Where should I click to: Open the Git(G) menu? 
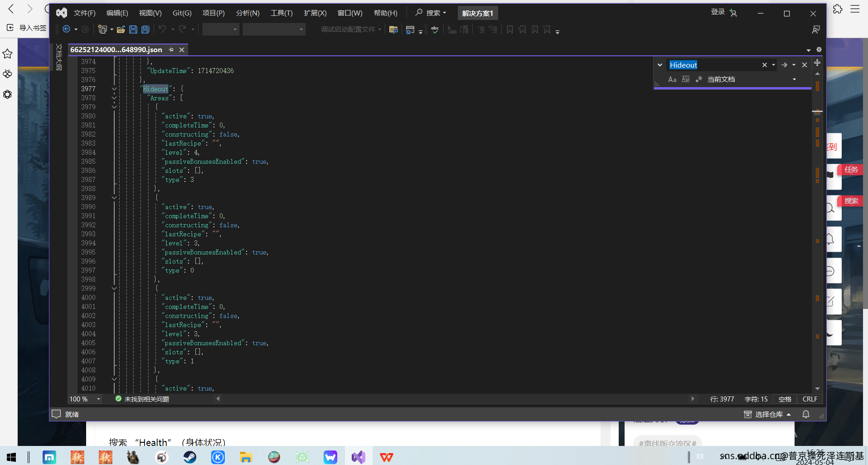[x=182, y=13]
